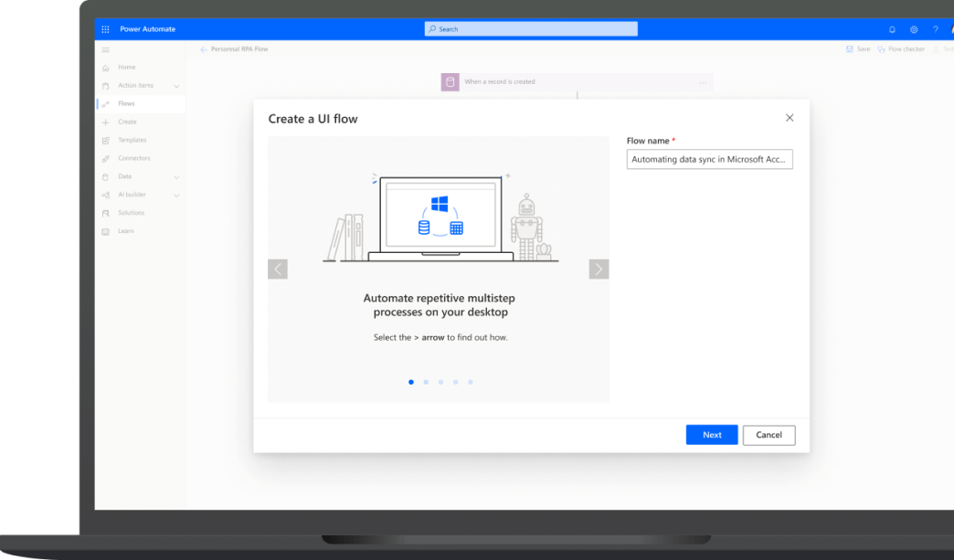Click the Solutions icon
954x560 pixels.
point(105,214)
